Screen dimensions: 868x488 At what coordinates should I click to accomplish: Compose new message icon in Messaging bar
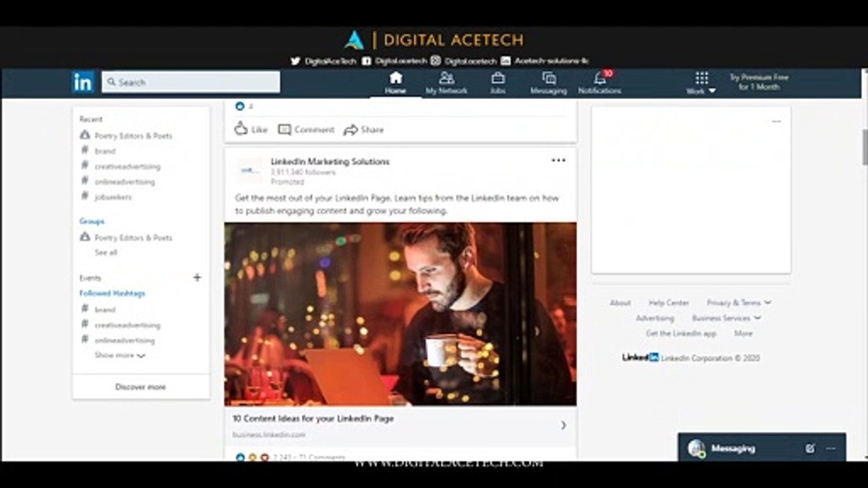[x=810, y=449]
